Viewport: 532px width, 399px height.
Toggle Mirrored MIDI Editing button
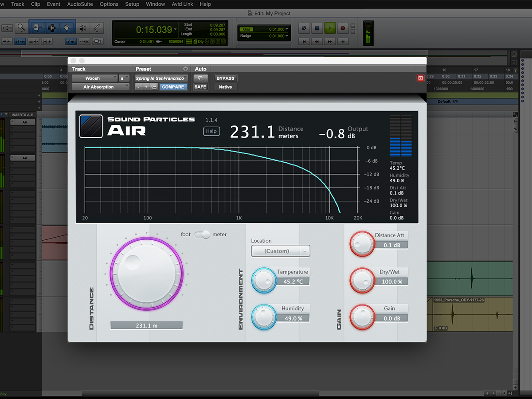point(85,41)
